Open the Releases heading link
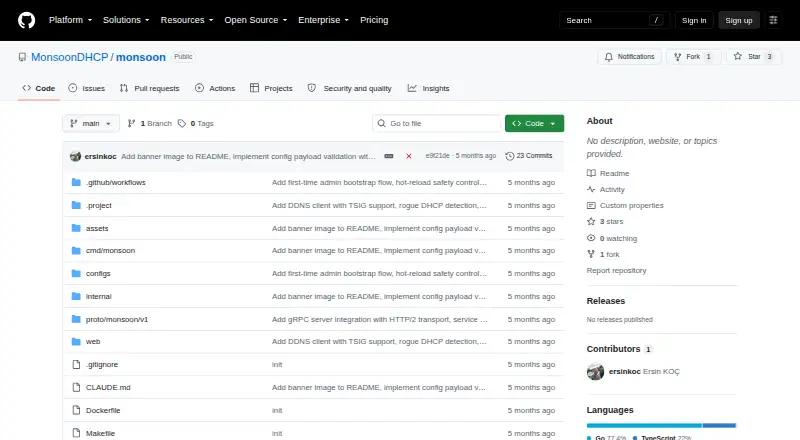The height and width of the screenshot is (440, 800). click(x=606, y=301)
